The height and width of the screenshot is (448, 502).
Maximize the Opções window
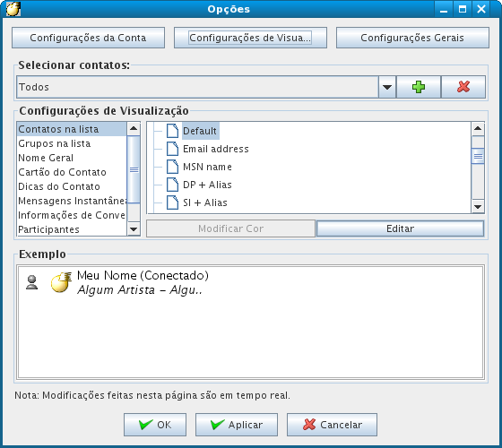click(x=463, y=9)
